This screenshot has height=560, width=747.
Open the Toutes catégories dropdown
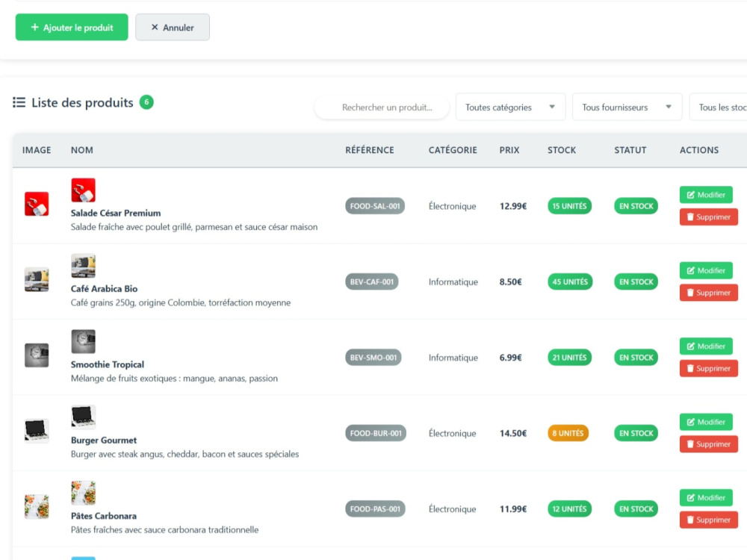pyautogui.click(x=510, y=107)
